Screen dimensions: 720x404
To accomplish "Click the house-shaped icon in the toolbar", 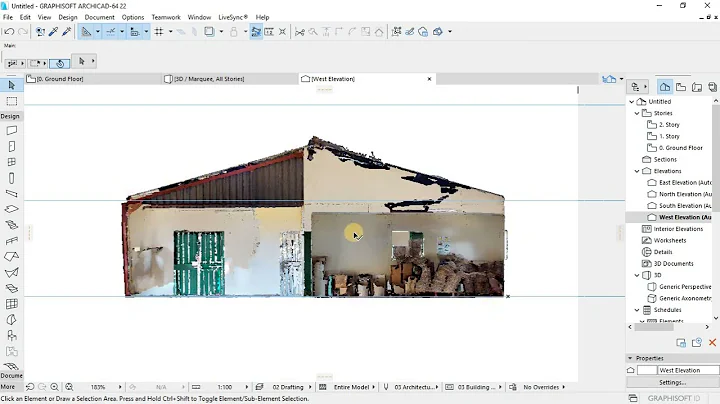I will click(x=379, y=32).
